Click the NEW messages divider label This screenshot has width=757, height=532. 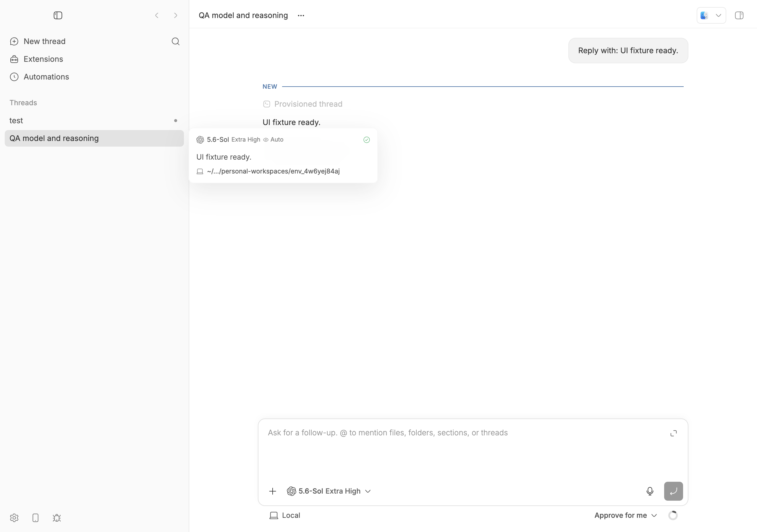(270, 87)
